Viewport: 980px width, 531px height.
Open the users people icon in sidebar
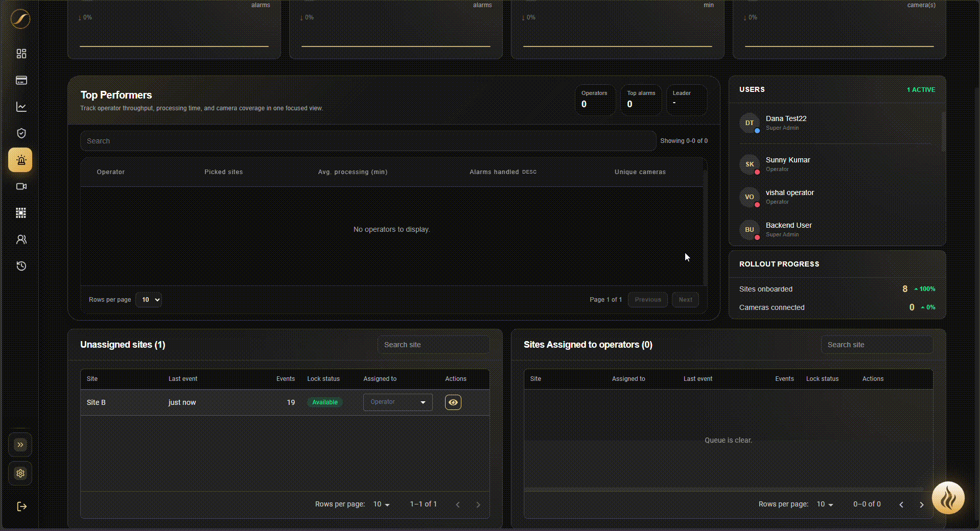(x=21, y=239)
